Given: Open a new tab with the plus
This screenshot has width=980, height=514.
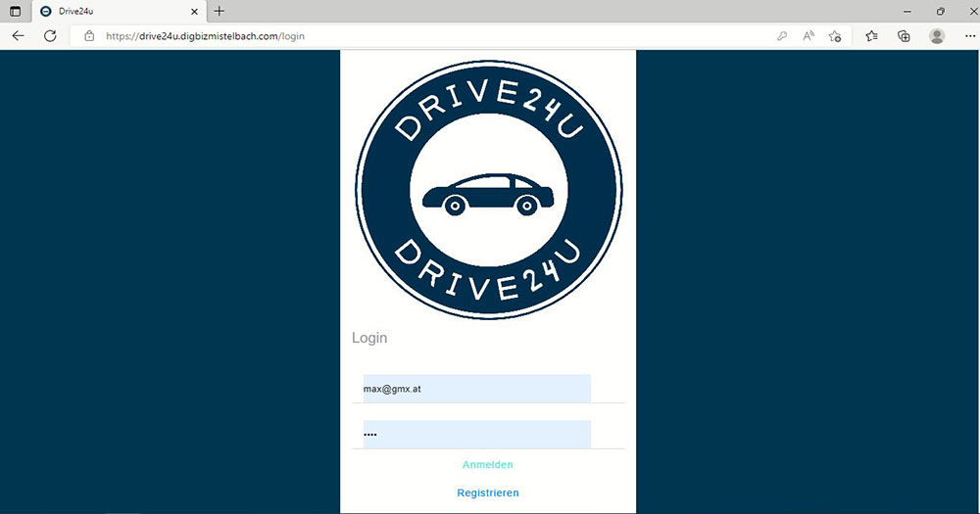Looking at the screenshot, I should (x=220, y=11).
